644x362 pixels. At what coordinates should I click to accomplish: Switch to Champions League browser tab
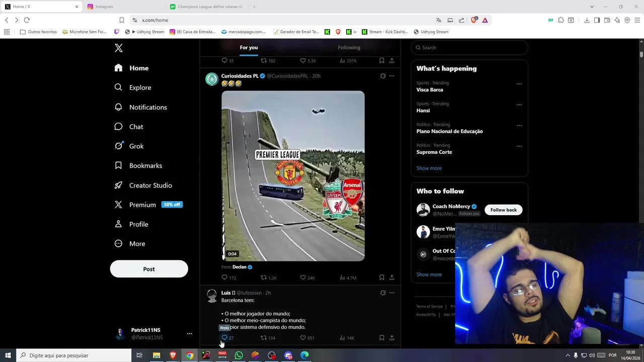click(206, 7)
